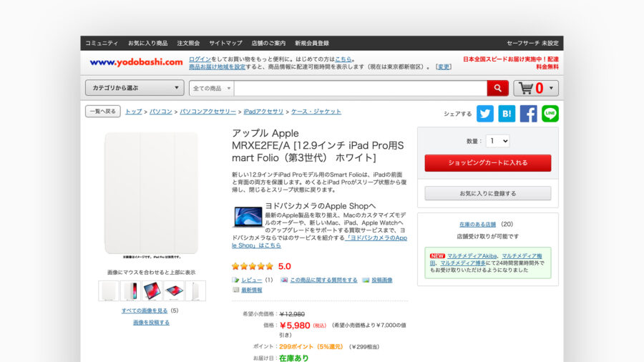Share the product via LINE

tap(550, 114)
